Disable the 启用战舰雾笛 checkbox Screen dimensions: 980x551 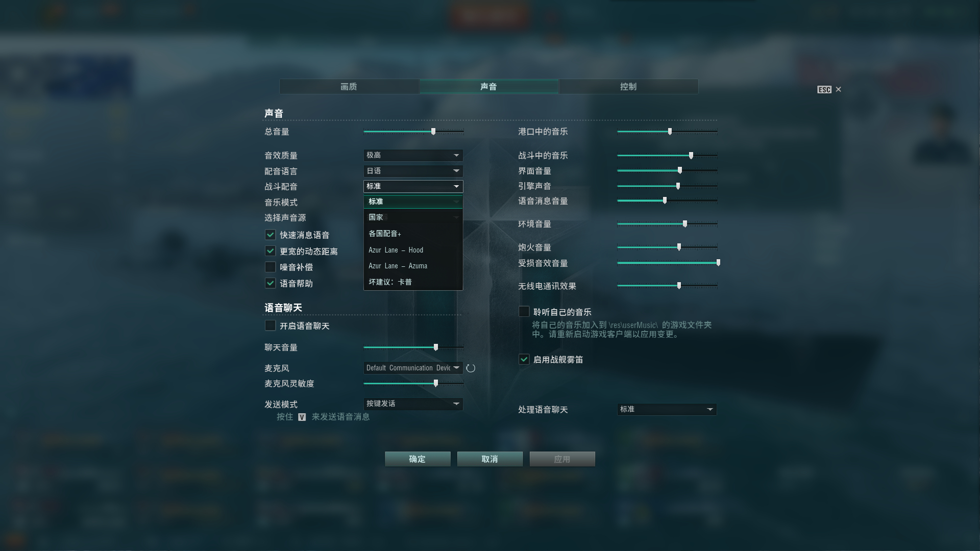(x=524, y=360)
